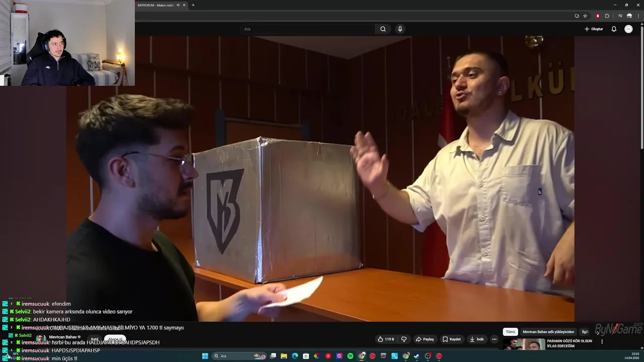Run search with the magnifier button
The width and height of the screenshot is (644, 362).
[x=383, y=29]
